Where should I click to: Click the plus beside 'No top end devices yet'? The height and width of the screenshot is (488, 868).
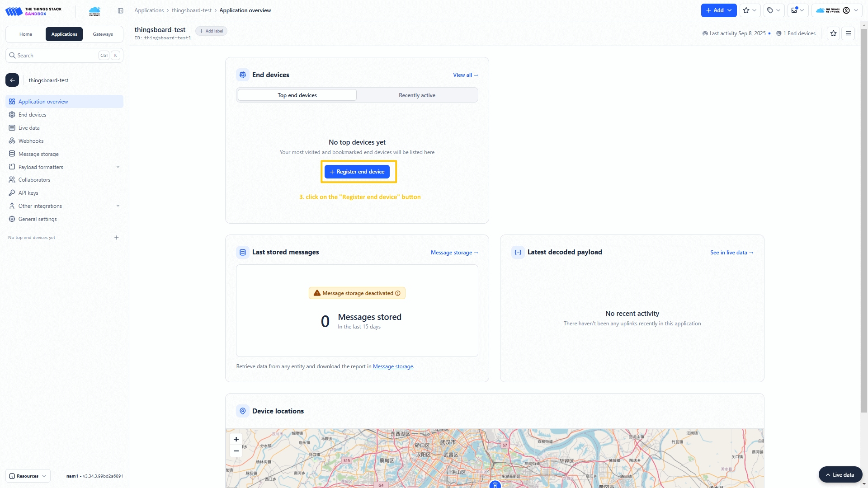click(117, 238)
